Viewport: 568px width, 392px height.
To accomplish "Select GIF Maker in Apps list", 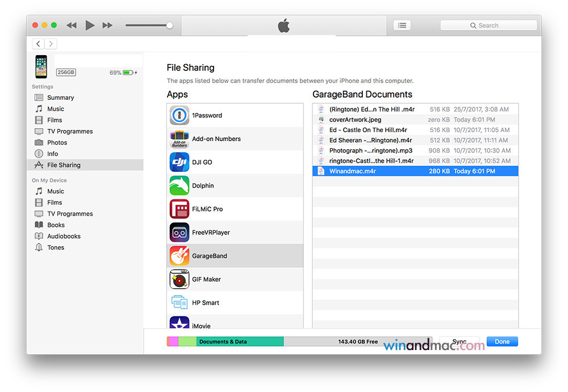I will [206, 279].
